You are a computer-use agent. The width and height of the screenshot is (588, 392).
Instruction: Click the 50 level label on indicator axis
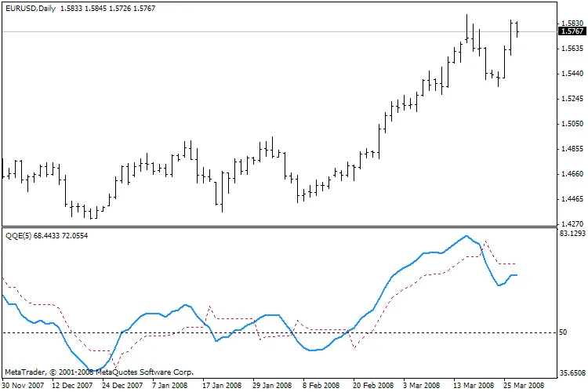click(562, 332)
